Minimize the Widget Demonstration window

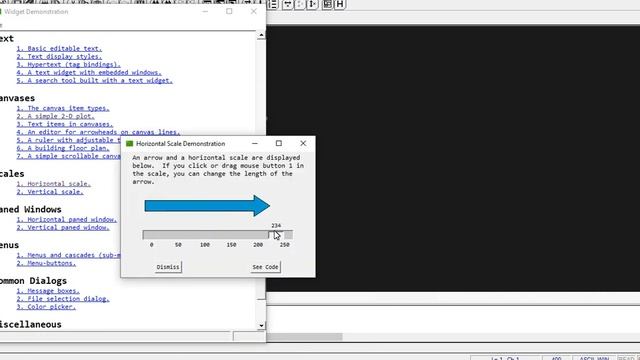(205, 11)
